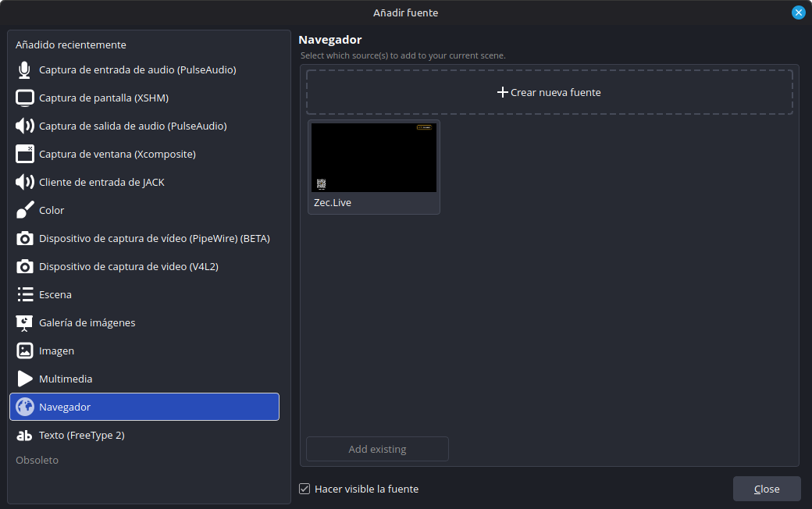Pick the PipeWire (BETA) video capture camera icon
Screen dimensions: 812x509
coord(25,238)
